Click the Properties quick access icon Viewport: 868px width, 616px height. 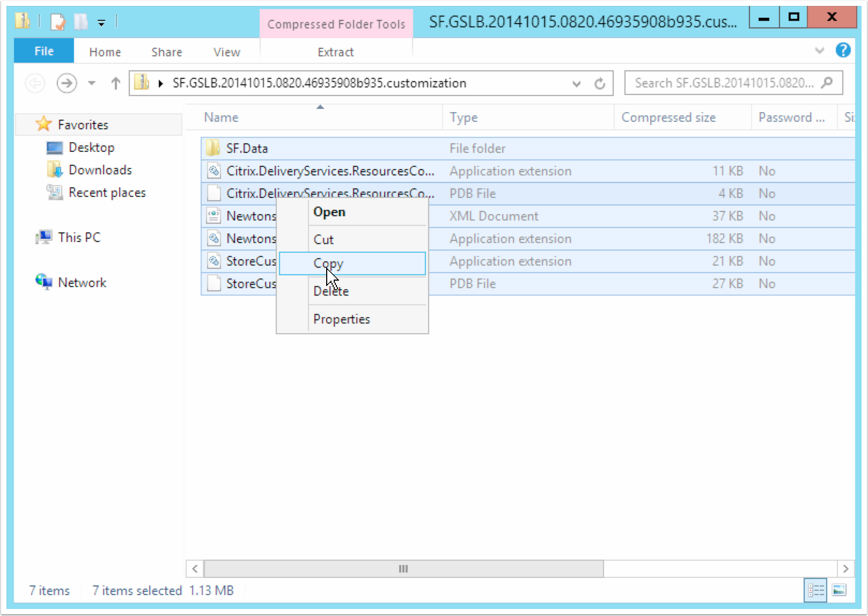57,22
